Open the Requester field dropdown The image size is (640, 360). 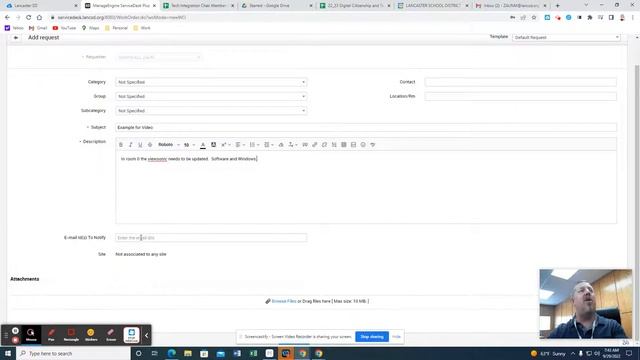pyautogui.click(x=159, y=57)
